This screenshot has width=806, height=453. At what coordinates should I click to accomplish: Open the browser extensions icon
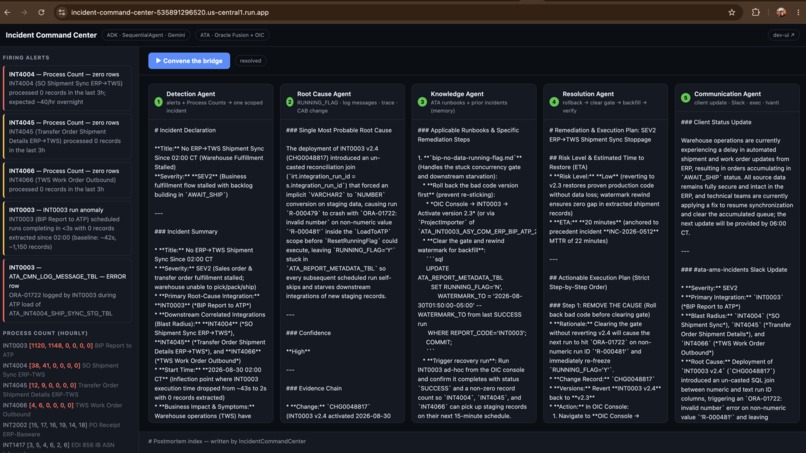pos(756,12)
